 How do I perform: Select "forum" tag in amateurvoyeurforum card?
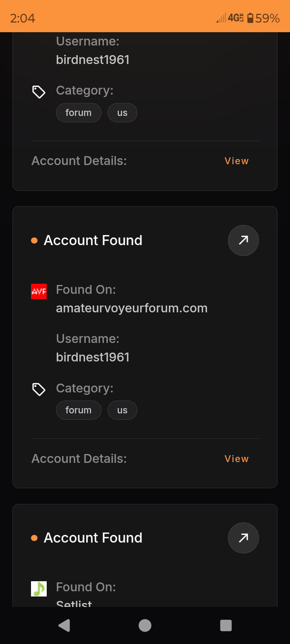click(79, 410)
